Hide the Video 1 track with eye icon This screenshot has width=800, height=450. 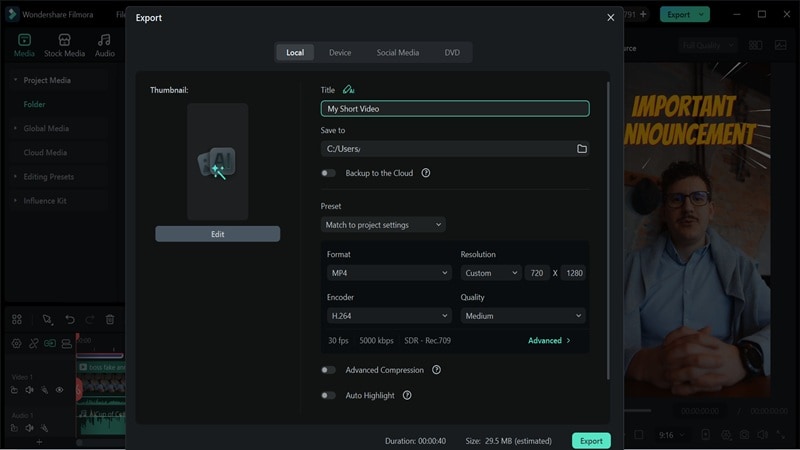pyautogui.click(x=60, y=390)
